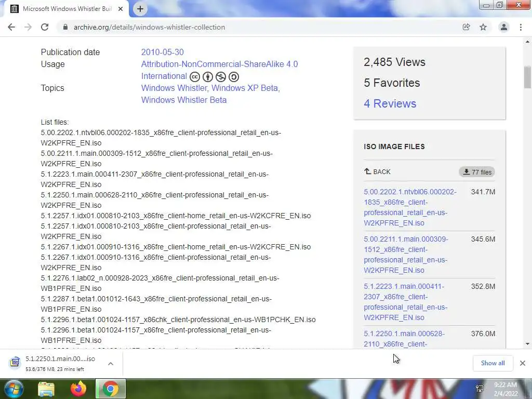Share this page via the share icon

click(466, 27)
